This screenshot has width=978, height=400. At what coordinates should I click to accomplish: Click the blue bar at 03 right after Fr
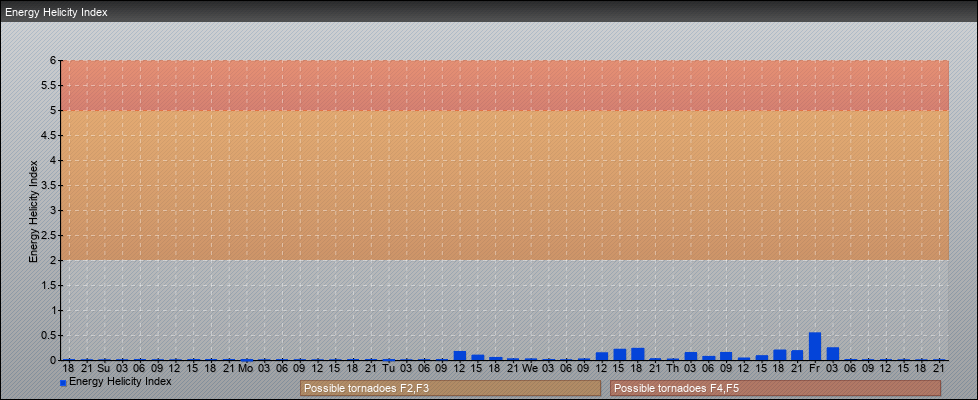(833, 354)
